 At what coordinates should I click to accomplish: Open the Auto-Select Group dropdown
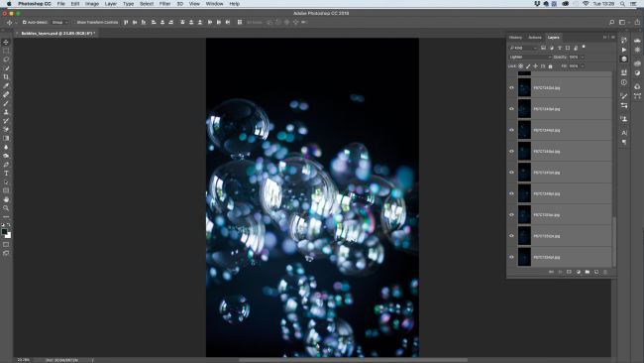tap(60, 22)
